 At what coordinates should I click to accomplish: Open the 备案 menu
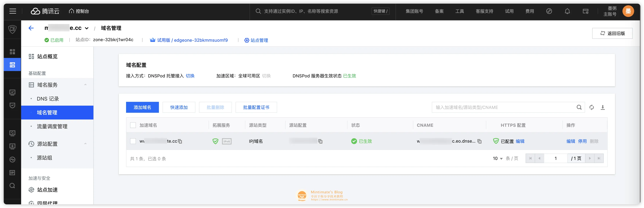[x=439, y=11]
